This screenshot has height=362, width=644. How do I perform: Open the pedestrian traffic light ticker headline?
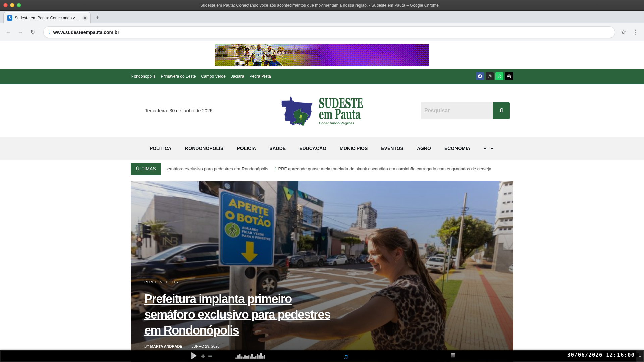217,169
